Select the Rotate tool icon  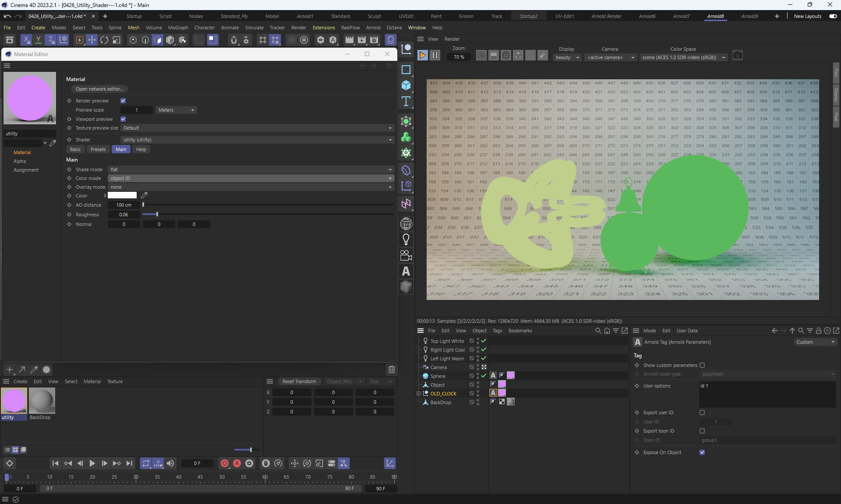click(x=104, y=40)
